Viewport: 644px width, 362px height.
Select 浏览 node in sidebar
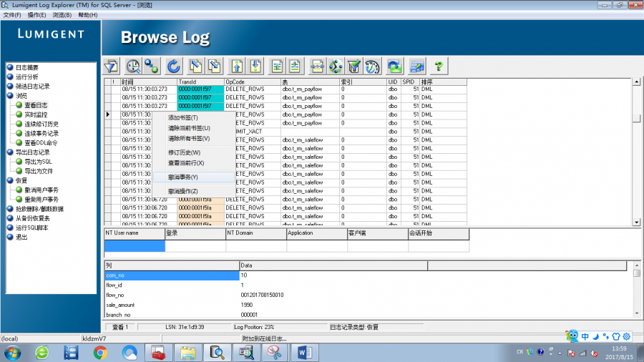(x=21, y=96)
